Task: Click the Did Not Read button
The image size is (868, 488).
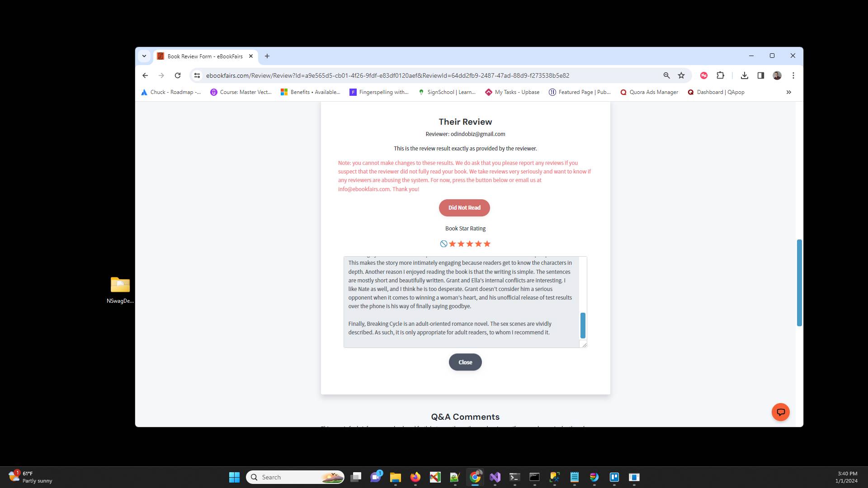Action: pyautogui.click(x=464, y=207)
